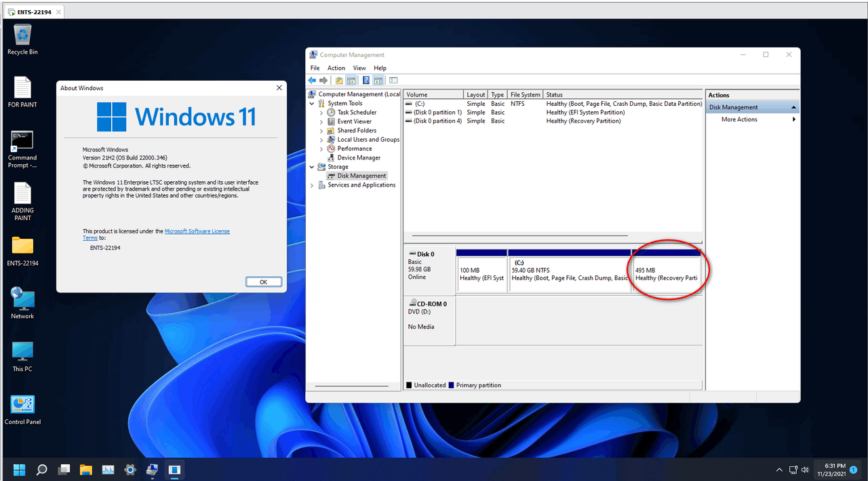Select the Control Panel desktop icon

point(22,410)
